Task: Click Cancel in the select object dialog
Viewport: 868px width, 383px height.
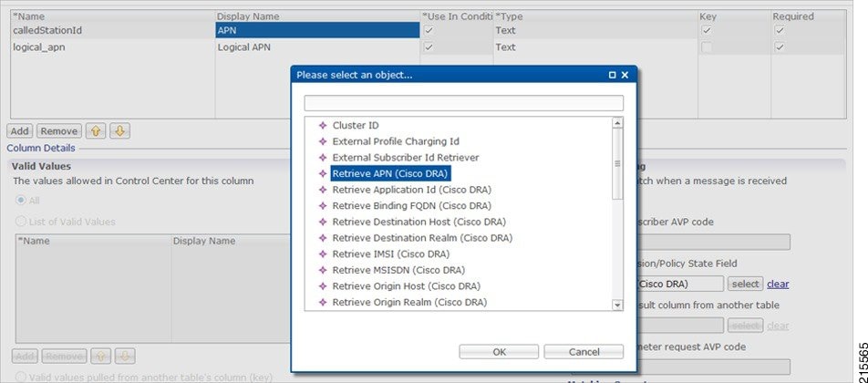Action: 584,352
